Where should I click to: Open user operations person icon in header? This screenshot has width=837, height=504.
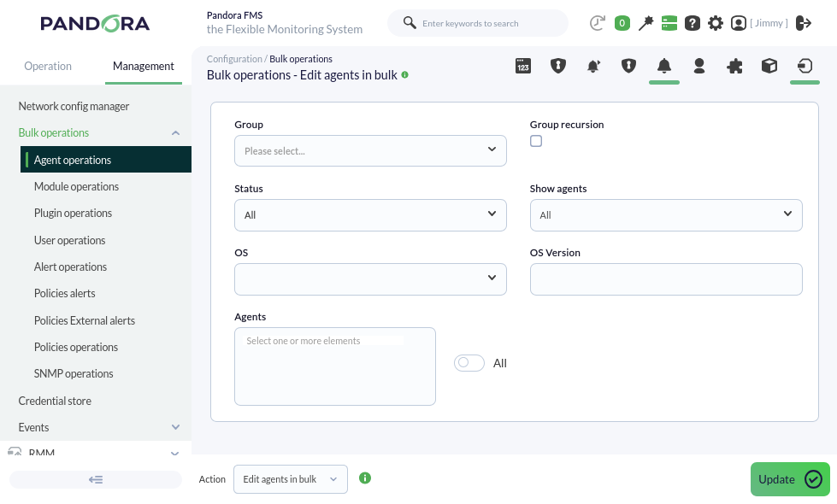pyautogui.click(x=698, y=66)
